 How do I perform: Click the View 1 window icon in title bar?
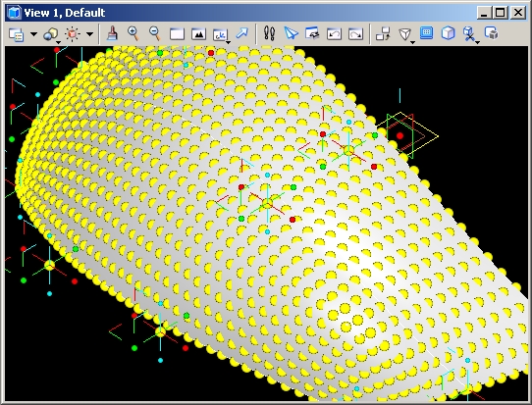[x=14, y=13]
